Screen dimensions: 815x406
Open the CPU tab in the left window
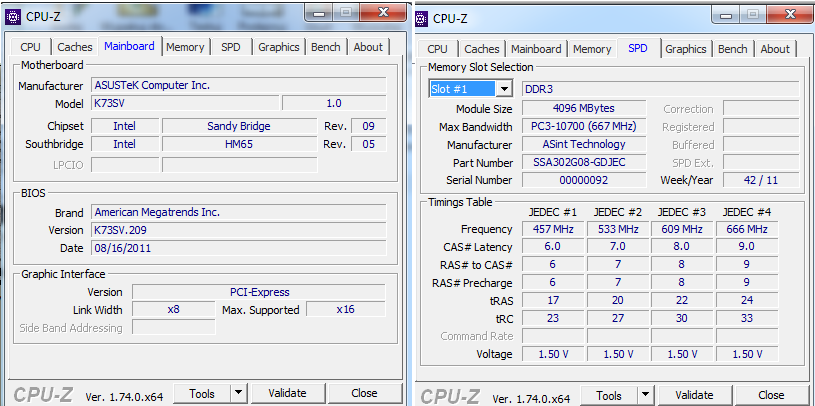pyautogui.click(x=30, y=47)
